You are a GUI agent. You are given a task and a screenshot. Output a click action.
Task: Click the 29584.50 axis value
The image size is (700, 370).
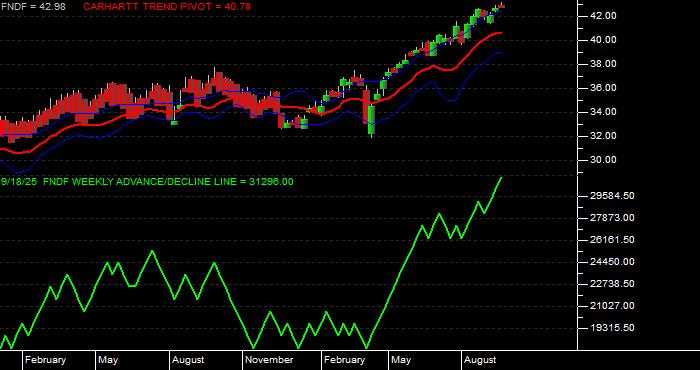pyautogui.click(x=612, y=195)
